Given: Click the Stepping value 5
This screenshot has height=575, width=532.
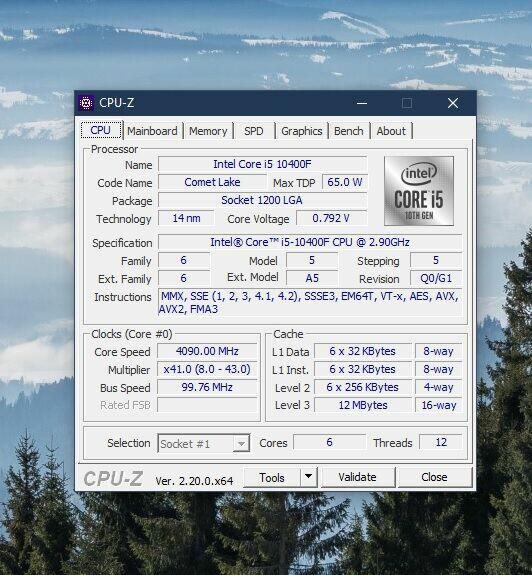Looking at the screenshot, I should coord(436,260).
